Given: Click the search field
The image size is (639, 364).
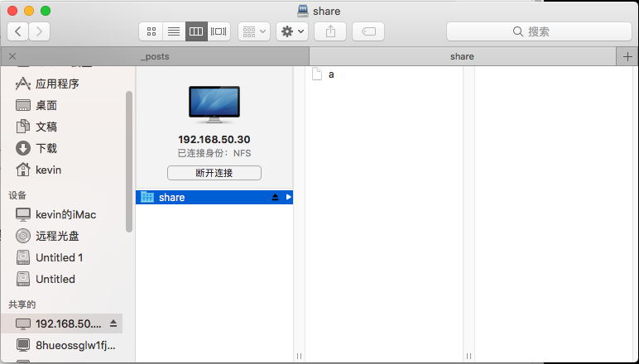Looking at the screenshot, I should pyautogui.click(x=539, y=31).
